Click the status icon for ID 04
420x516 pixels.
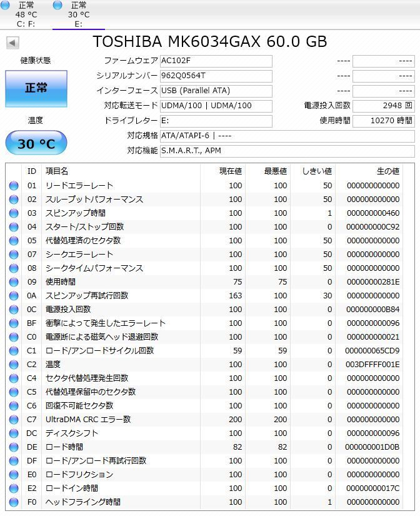coord(14,227)
